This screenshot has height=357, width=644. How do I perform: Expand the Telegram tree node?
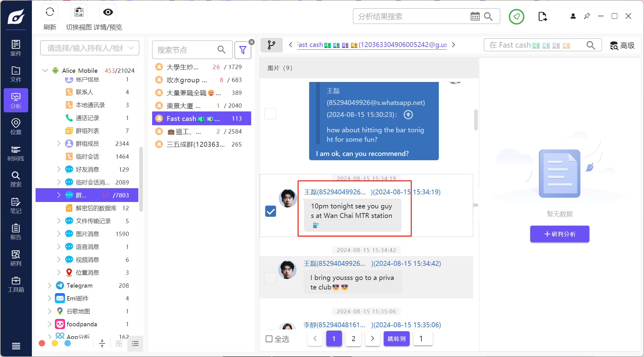click(x=50, y=285)
